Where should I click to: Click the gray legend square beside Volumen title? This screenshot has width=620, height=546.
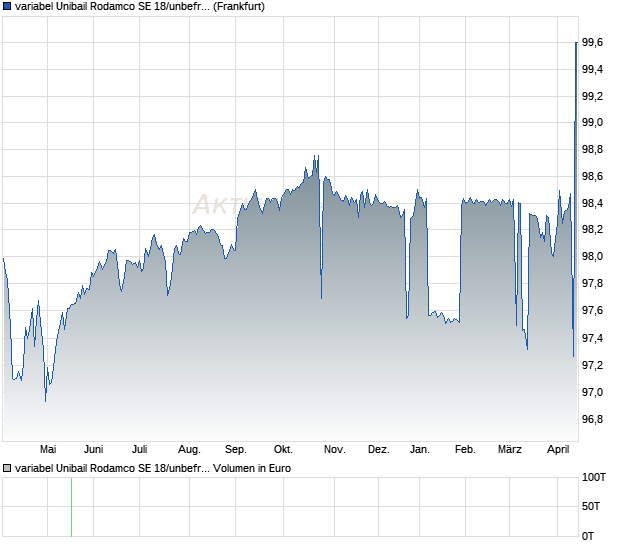(x=7, y=468)
